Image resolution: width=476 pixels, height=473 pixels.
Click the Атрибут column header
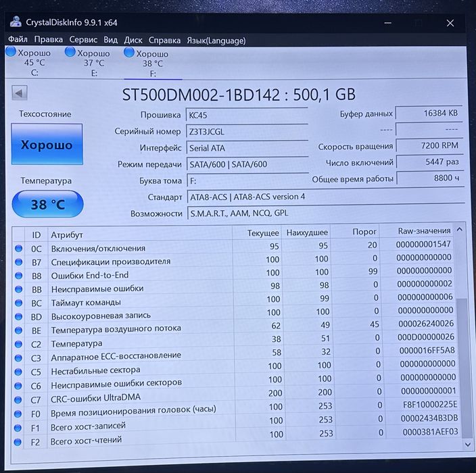(x=140, y=234)
